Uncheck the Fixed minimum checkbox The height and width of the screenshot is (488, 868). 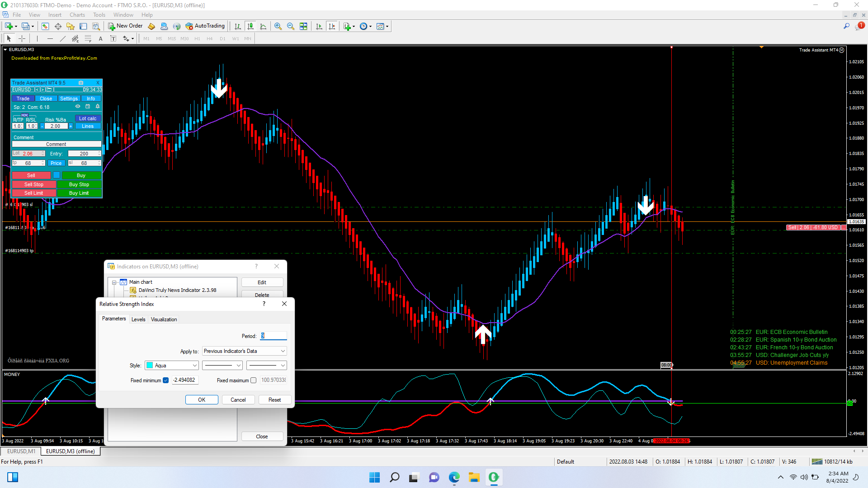[x=166, y=380]
